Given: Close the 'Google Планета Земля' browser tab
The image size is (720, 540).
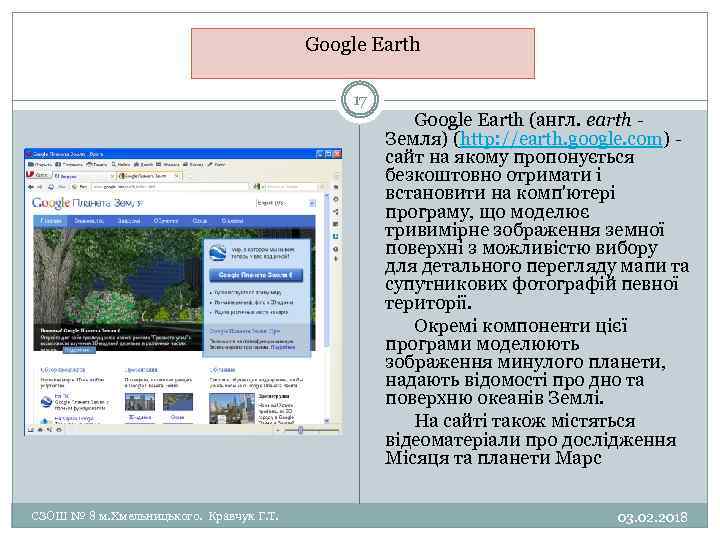Looking at the screenshot, I should [x=176, y=175].
